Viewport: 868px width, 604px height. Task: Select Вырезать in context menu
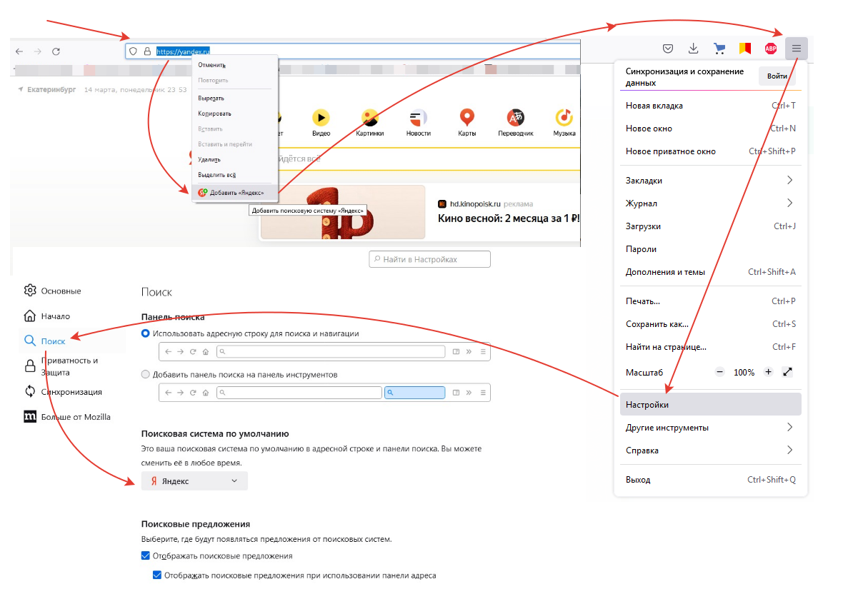pos(234,98)
